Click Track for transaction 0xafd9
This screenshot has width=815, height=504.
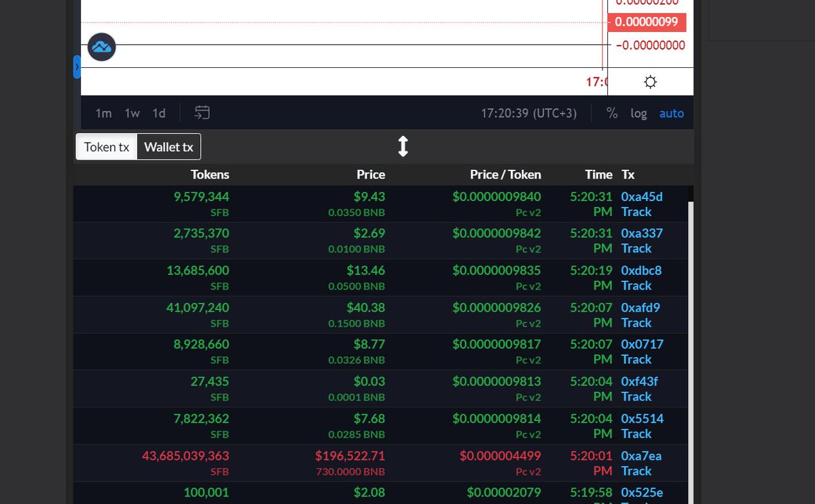click(636, 323)
